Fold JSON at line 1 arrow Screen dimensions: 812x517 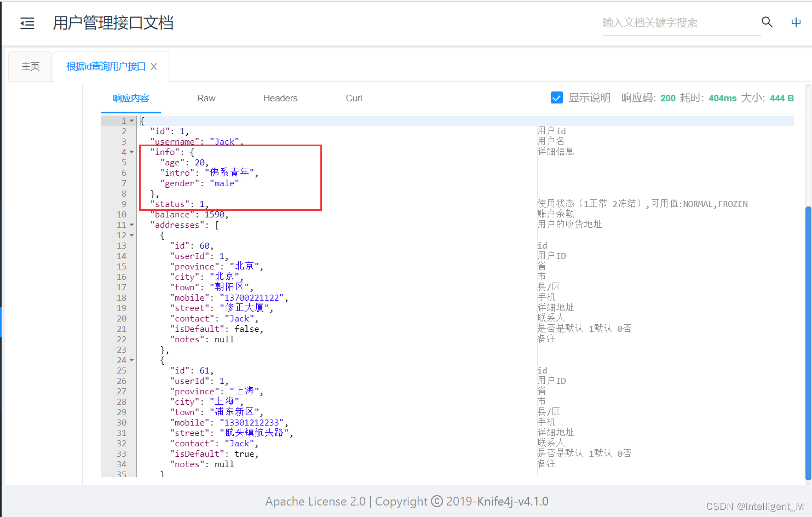click(131, 120)
